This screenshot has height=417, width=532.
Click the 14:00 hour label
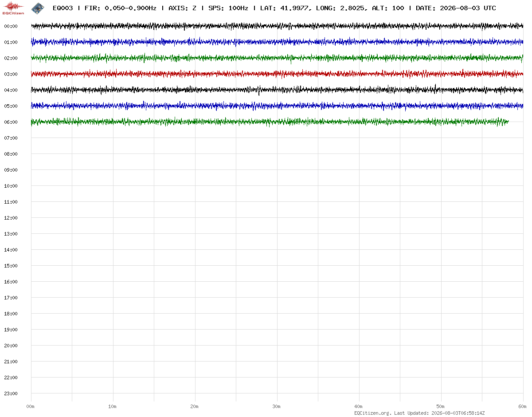[x=11, y=250]
